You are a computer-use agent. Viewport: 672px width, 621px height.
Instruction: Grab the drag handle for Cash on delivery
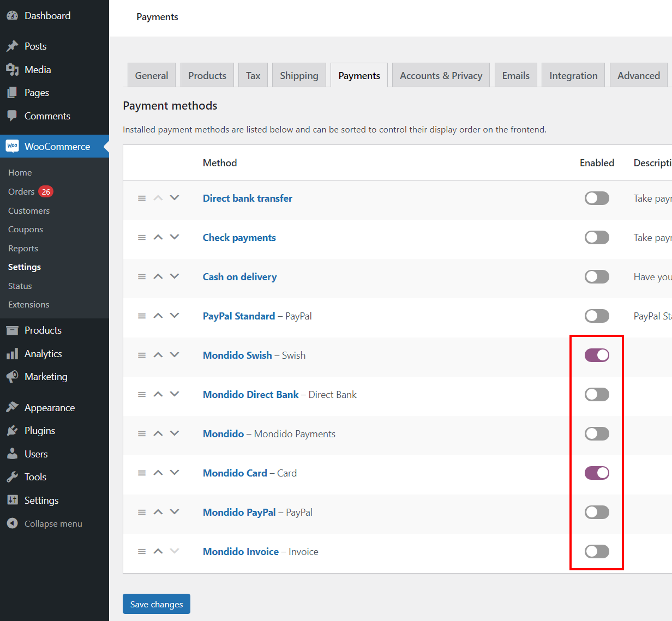[142, 277]
